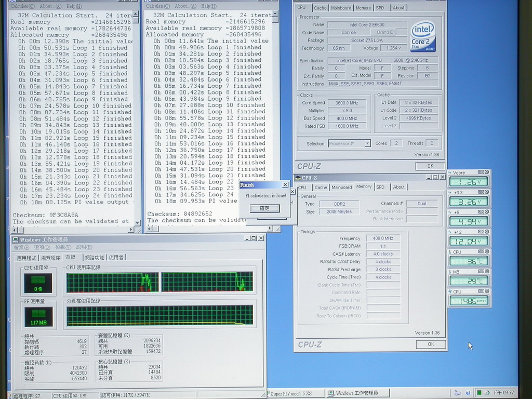This screenshot has width=532, height=399.
Task: Close the +3.3 voltage gadget
Action: 486,192
